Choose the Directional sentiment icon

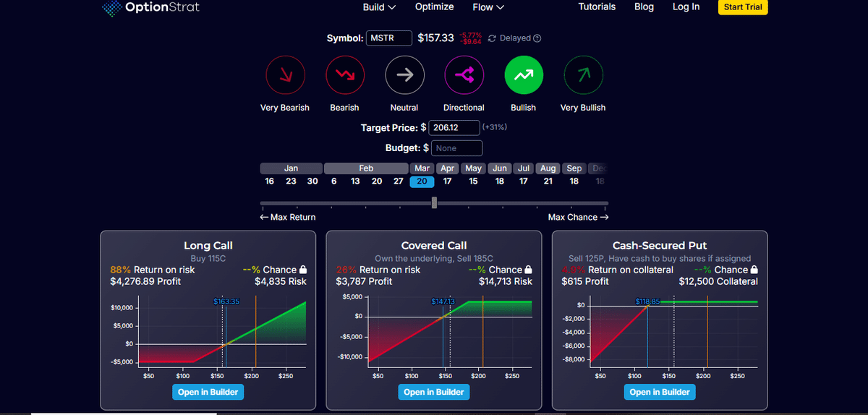[464, 75]
